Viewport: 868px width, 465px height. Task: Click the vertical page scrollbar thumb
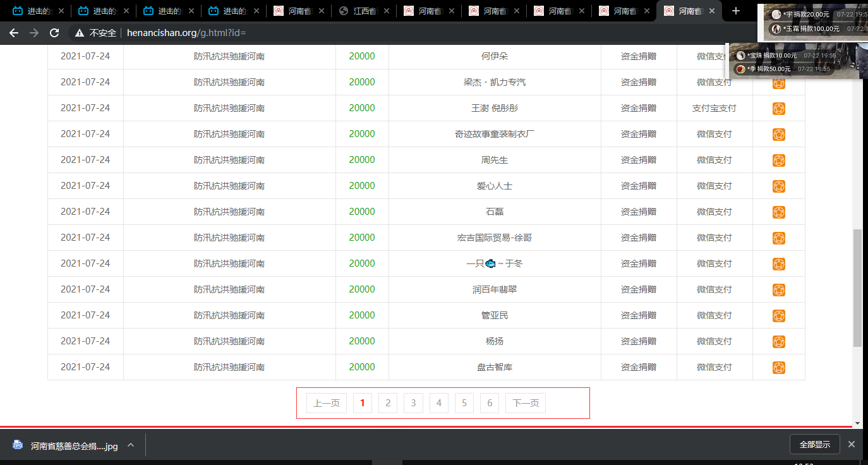click(x=857, y=287)
